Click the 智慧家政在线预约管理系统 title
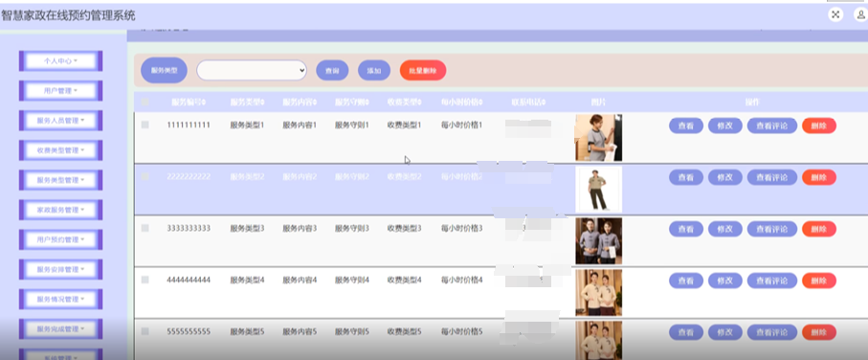The height and width of the screenshot is (360, 868). coord(68,15)
